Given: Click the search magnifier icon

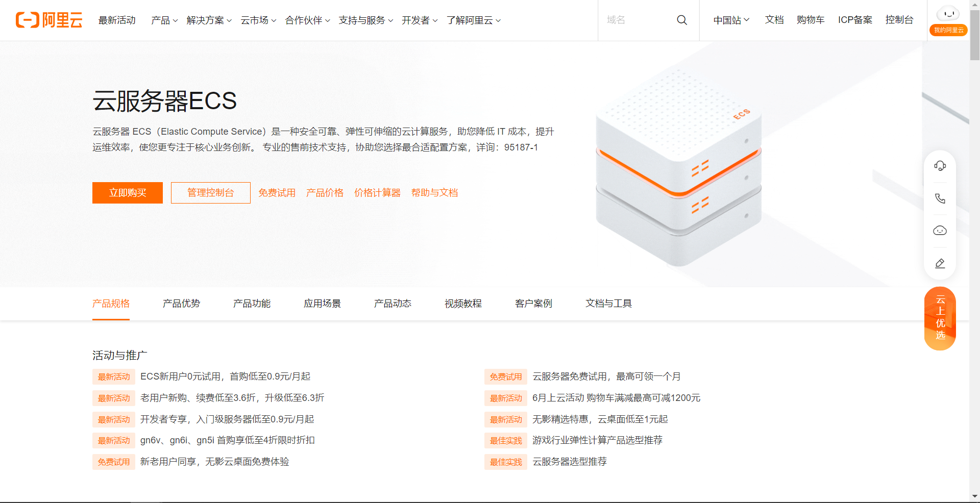Looking at the screenshot, I should pos(682,20).
